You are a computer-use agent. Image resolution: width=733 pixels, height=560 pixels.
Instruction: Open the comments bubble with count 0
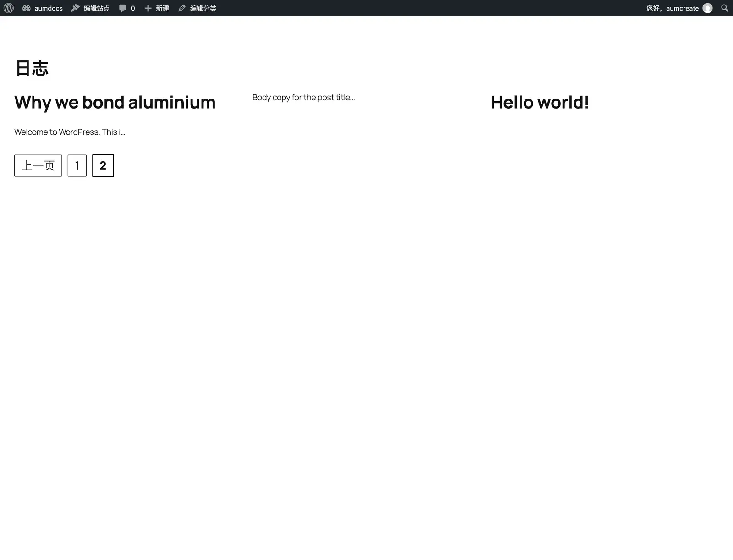(x=127, y=8)
